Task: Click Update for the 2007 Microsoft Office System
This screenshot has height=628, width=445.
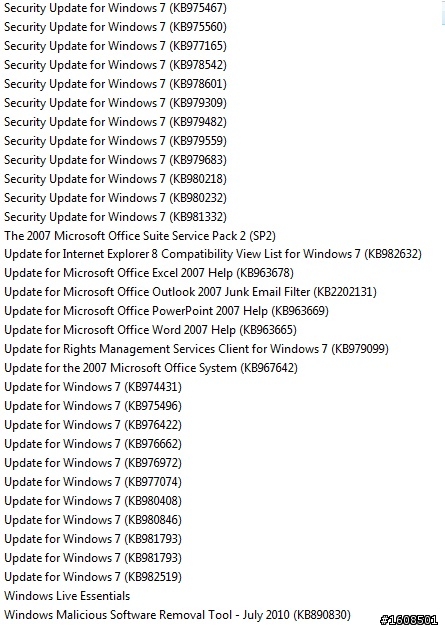Action: (151, 368)
